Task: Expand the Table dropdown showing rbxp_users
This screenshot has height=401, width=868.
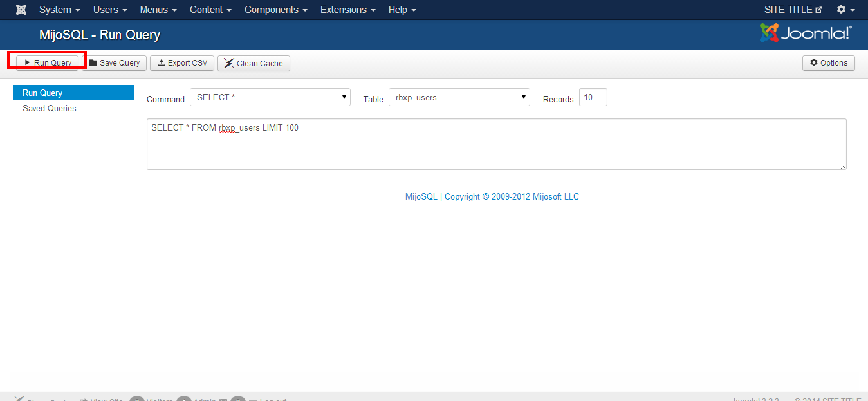Action: coord(459,97)
